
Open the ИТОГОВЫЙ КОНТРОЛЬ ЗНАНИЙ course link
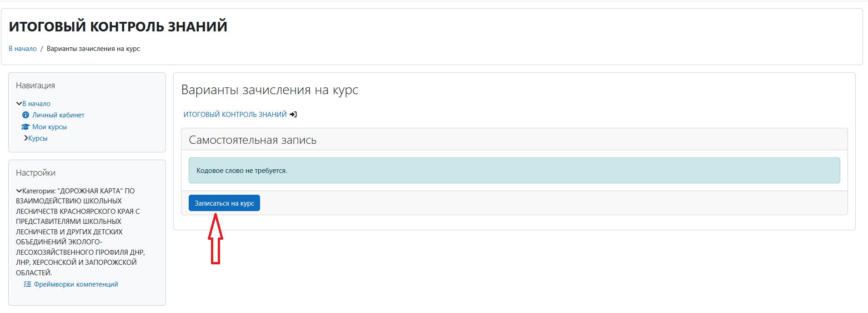(235, 115)
